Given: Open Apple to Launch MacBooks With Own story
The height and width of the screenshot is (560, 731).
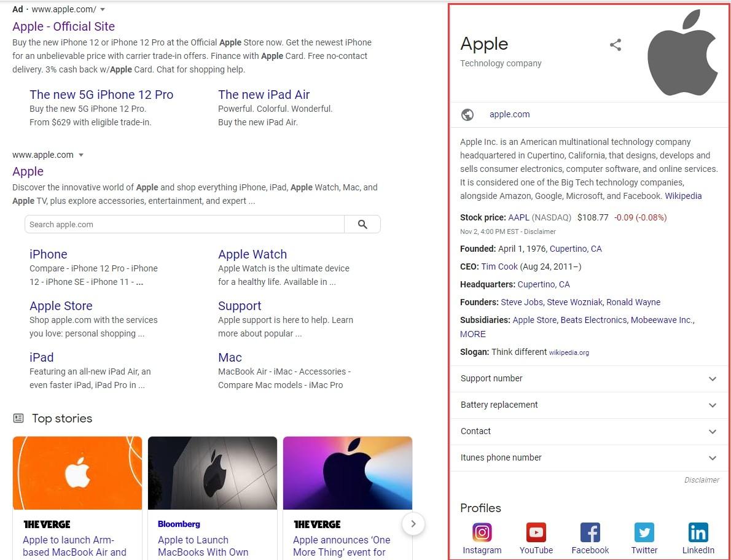Looking at the screenshot, I should click(203, 546).
